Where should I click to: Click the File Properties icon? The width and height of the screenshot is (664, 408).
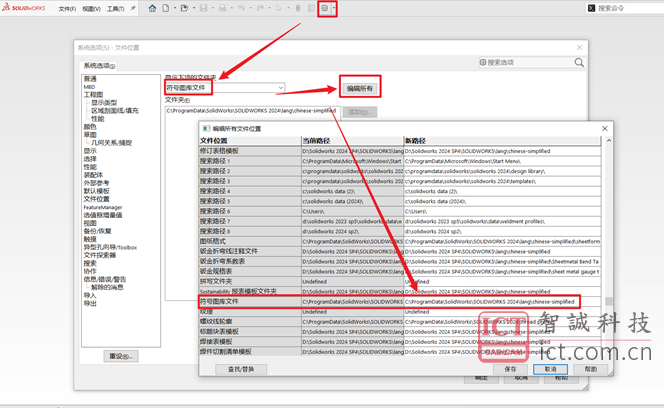pyautogui.click(x=311, y=8)
